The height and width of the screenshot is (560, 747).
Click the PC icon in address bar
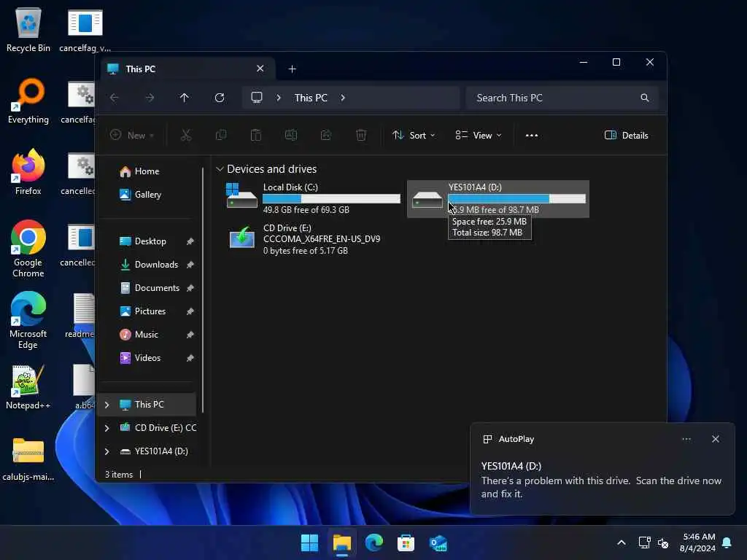click(x=257, y=98)
